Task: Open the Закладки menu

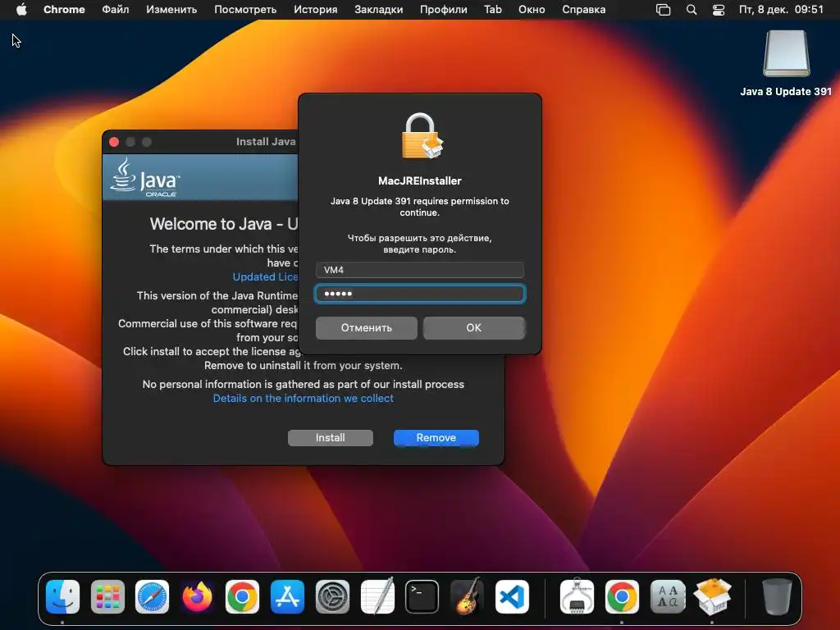Action: tap(379, 10)
